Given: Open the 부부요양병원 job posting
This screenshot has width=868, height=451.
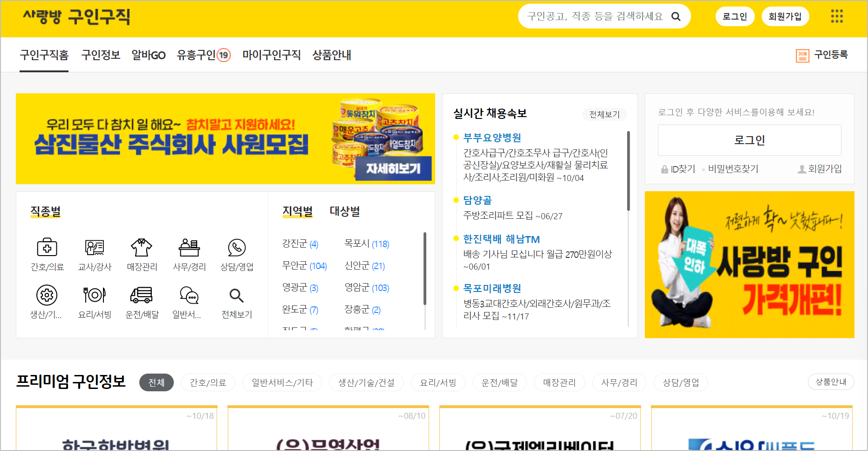Looking at the screenshot, I should point(492,138).
